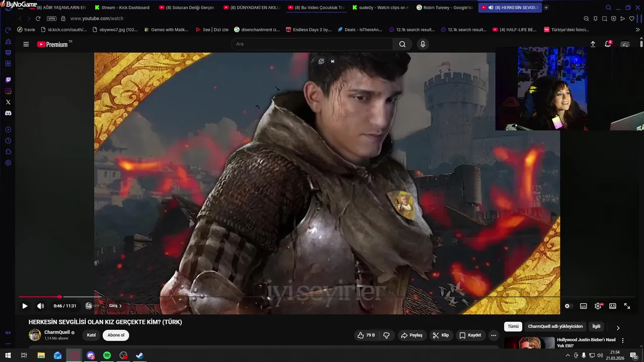Join channel with the 'Katıl' button
The height and width of the screenshot is (362, 644).
tap(91, 335)
